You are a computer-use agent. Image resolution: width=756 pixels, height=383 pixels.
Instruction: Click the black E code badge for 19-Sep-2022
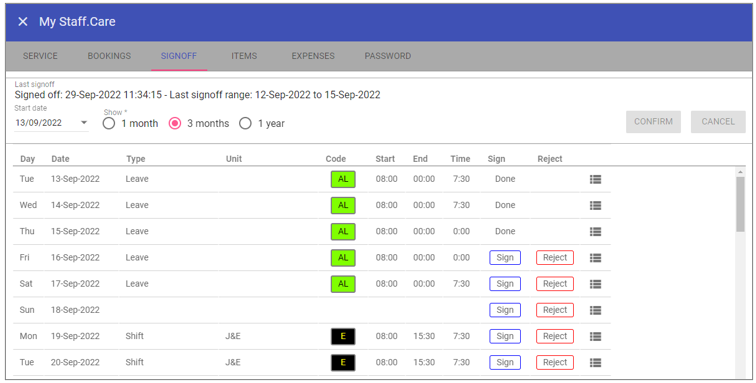[x=343, y=336]
